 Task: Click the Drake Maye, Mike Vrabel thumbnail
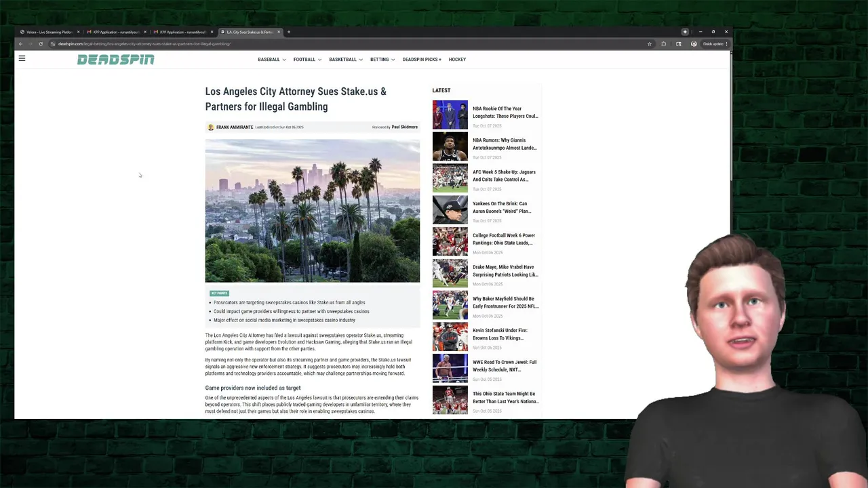(450, 273)
